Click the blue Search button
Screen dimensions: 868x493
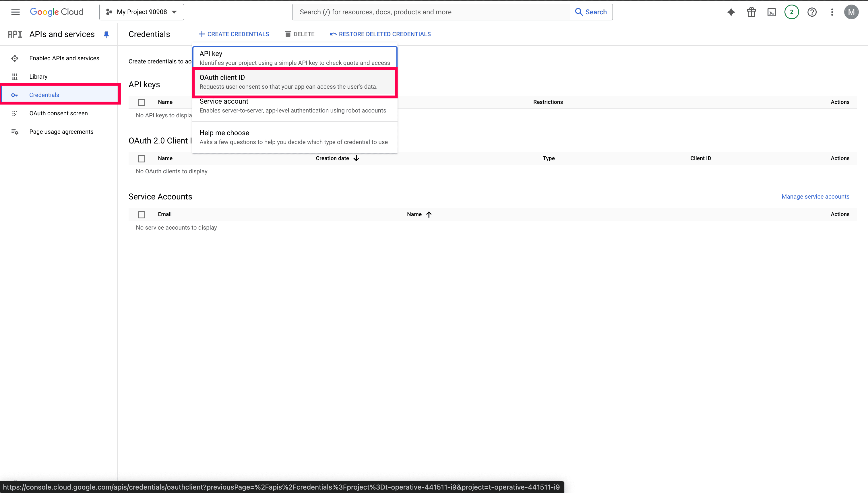click(591, 12)
